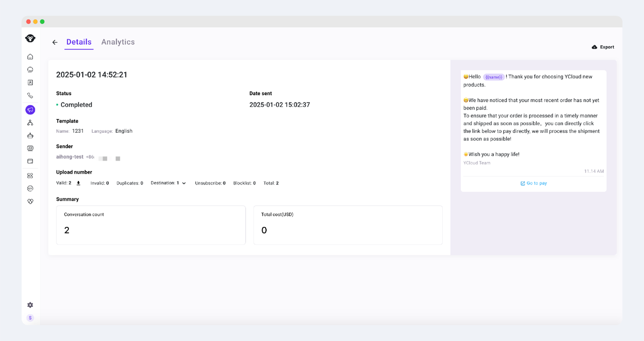Image resolution: width=644 pixels, height=341 pixels.
Task: Download the valid numbers list
Action: point(78,183)
